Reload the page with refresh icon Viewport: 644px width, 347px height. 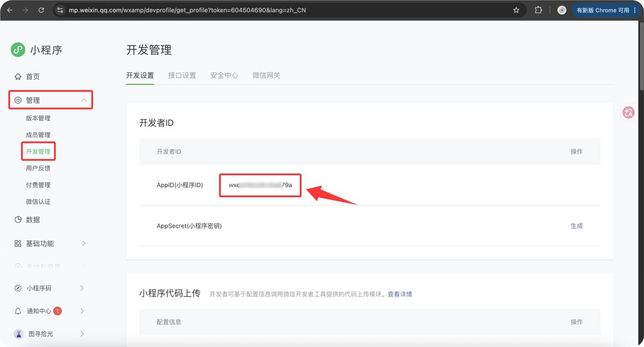pyautogui.click(x=41, y=10)
